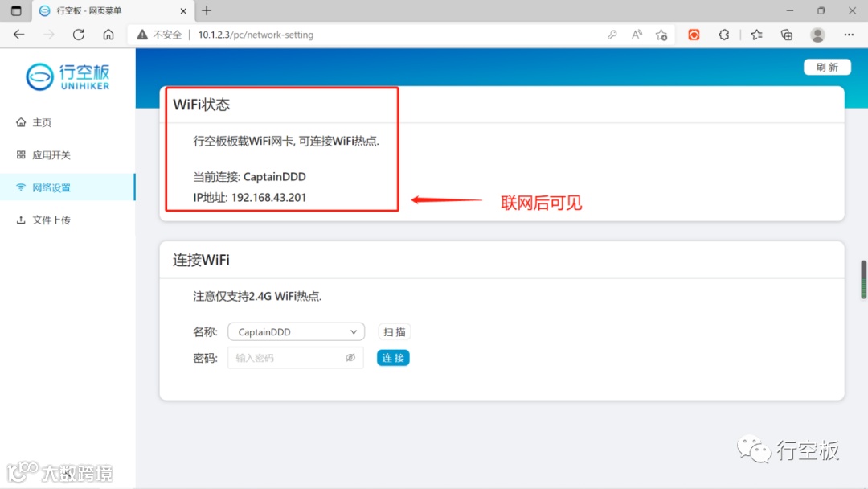
Task: Open the 主页 sidebar item
Action: 68,122
